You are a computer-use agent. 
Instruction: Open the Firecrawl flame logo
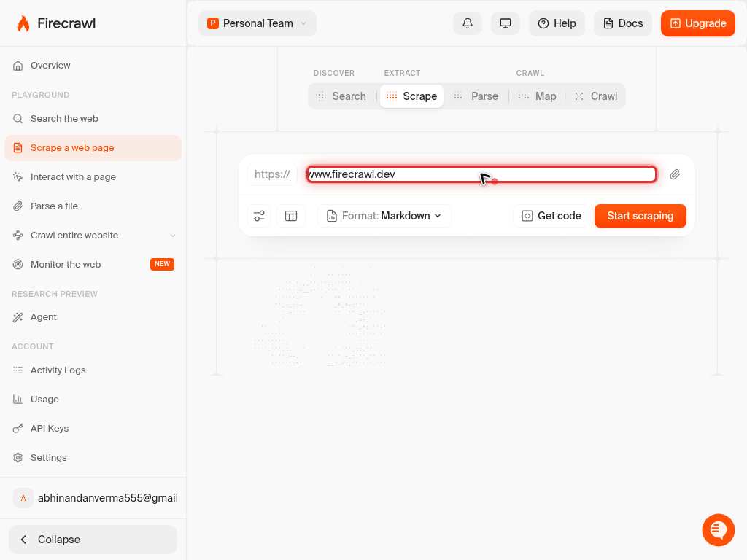23,23
